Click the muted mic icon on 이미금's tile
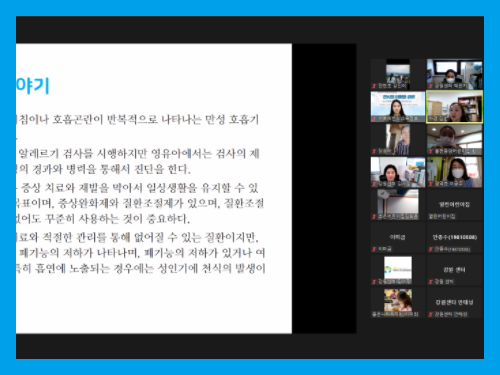The image size is (500, 375). point(374,249)
